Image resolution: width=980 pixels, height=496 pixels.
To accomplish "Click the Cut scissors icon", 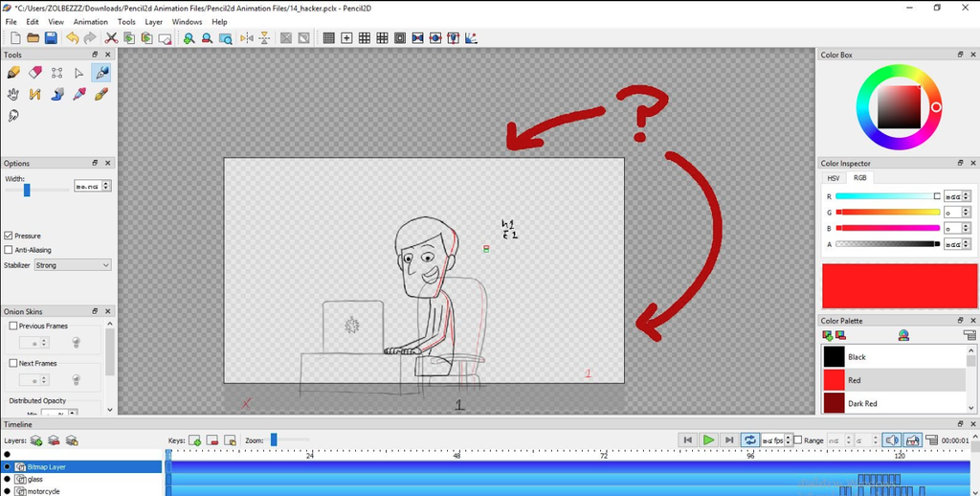I will click(111, 38).
